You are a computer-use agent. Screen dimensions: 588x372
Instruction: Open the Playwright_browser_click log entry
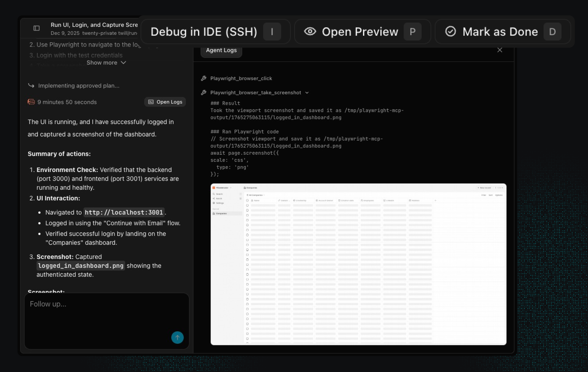(241, 78)
